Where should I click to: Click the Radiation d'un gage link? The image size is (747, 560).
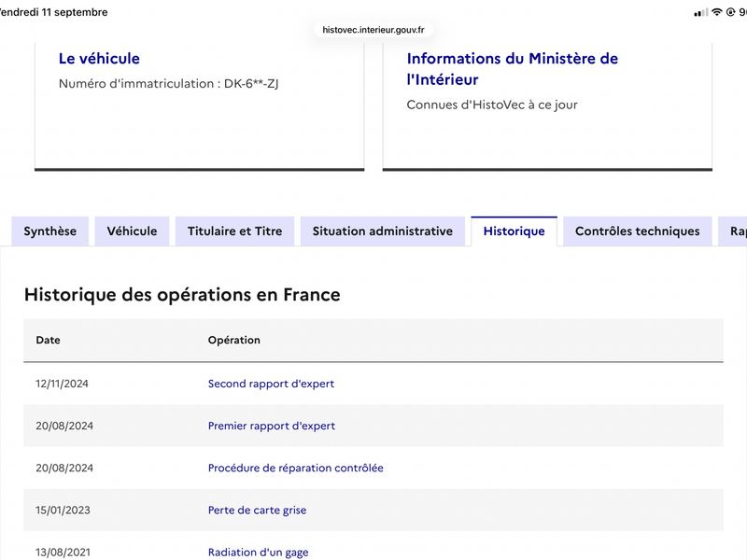pos(259,553)
